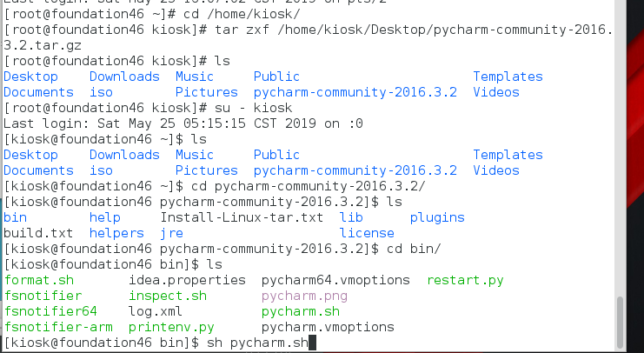Click the restart.py file name
This screenshot has width=644, height=353.
tap(465, 280)
